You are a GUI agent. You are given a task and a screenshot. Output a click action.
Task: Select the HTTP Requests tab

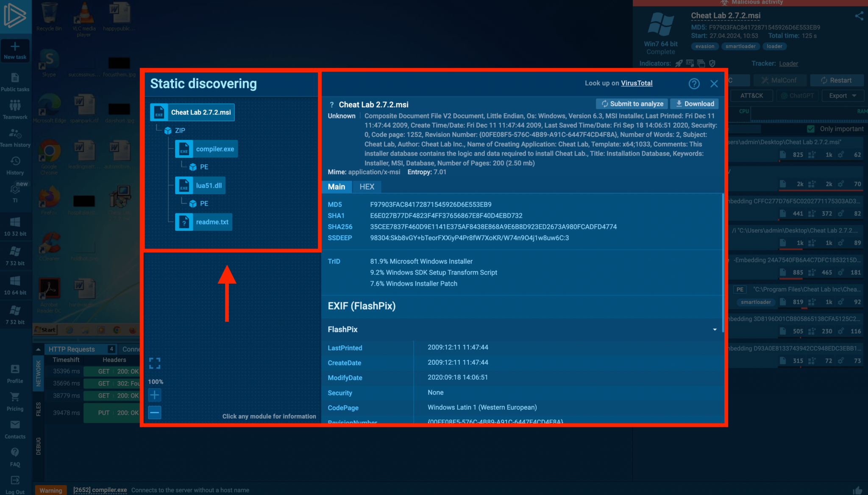(72, 349)
